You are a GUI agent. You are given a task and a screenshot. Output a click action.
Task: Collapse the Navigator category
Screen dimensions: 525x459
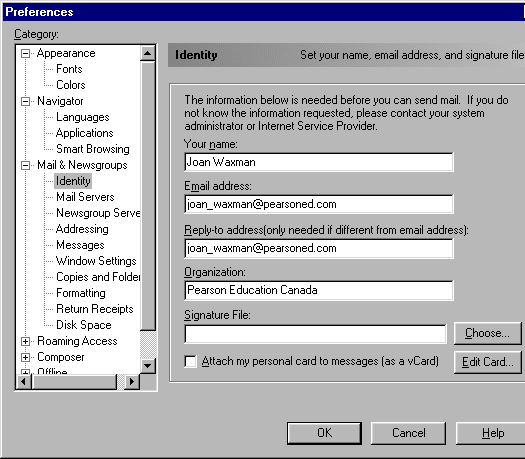pos(25,101)
